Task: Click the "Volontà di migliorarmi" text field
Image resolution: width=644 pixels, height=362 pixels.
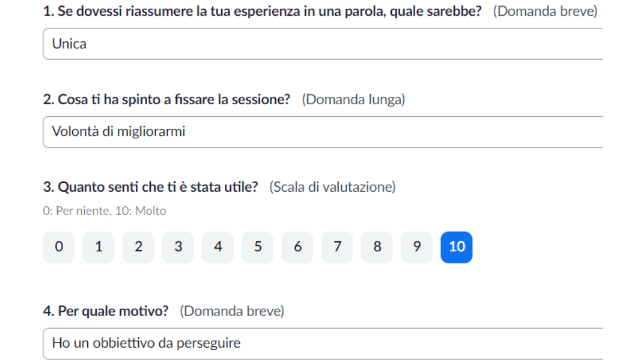Action: pyautogui.click(x=323, y=132)
